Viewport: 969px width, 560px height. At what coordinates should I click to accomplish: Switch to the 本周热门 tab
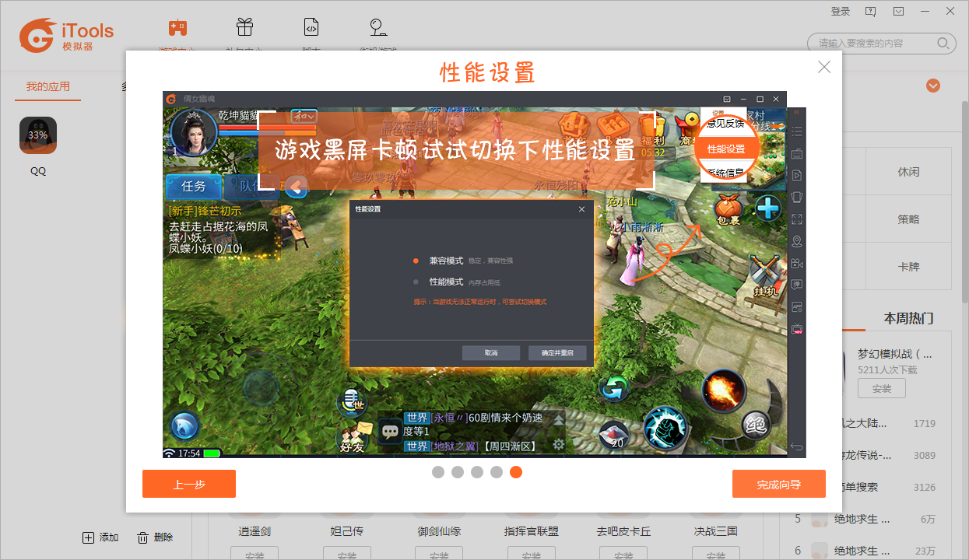pyautogui.click(x=908, y=318)
